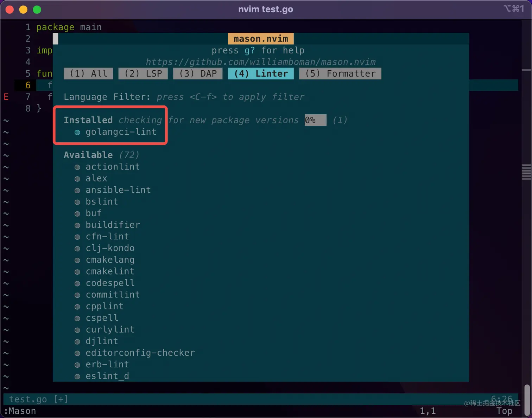Click the package icon beside erb-lint

[77, 365]
